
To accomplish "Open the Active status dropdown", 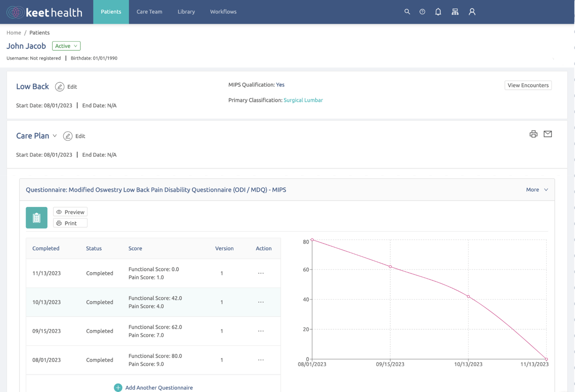I will pos(66,45).
